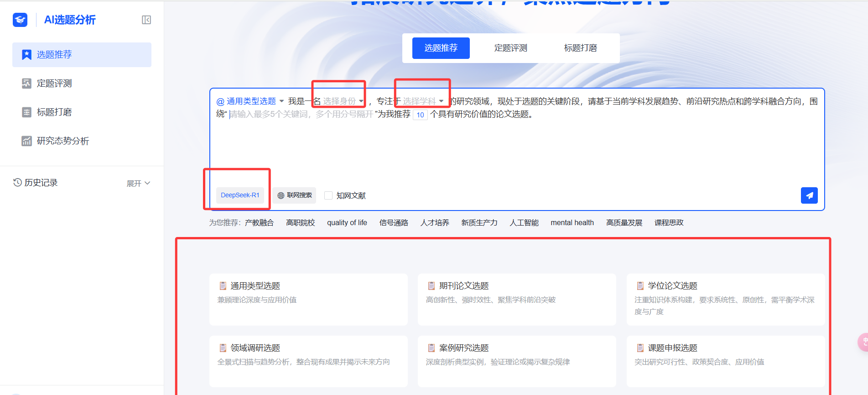
Task: Click the keyword input placeholder field
Action: coord(301,114)
